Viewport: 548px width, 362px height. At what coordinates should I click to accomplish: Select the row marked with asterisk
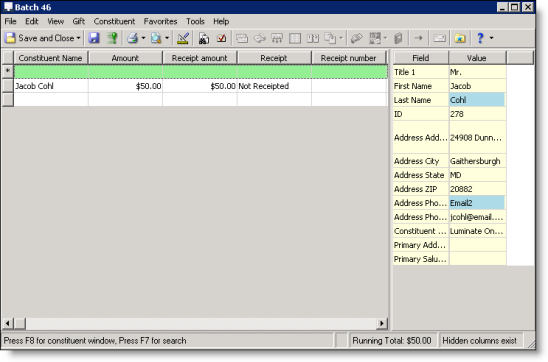pyautogui.click(x=8, y=71)
